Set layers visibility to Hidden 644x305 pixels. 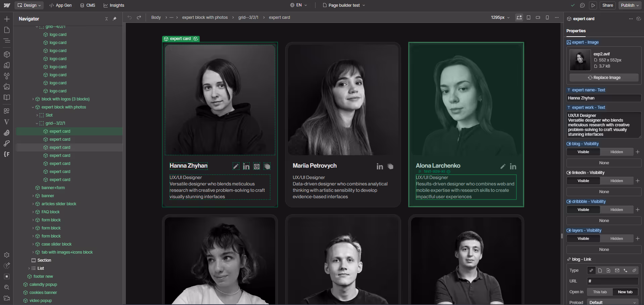click(x=616, y=238)
